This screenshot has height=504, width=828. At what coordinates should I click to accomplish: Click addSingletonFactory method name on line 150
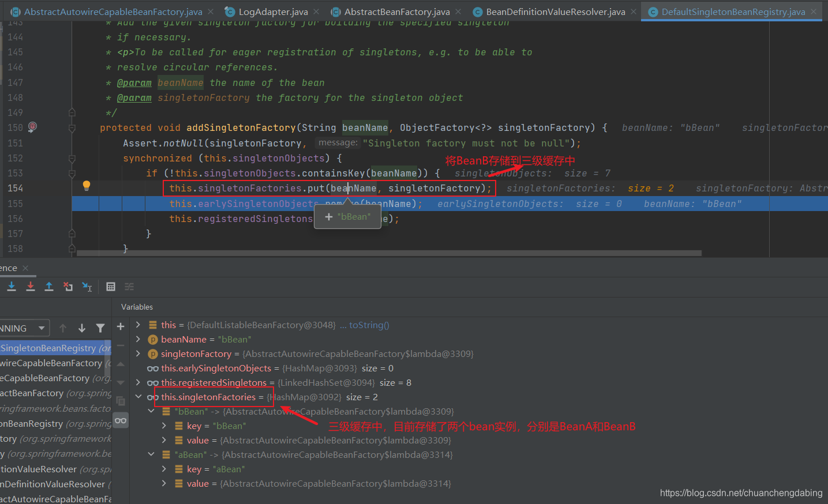pyautogui.click(x=241, y=127)
